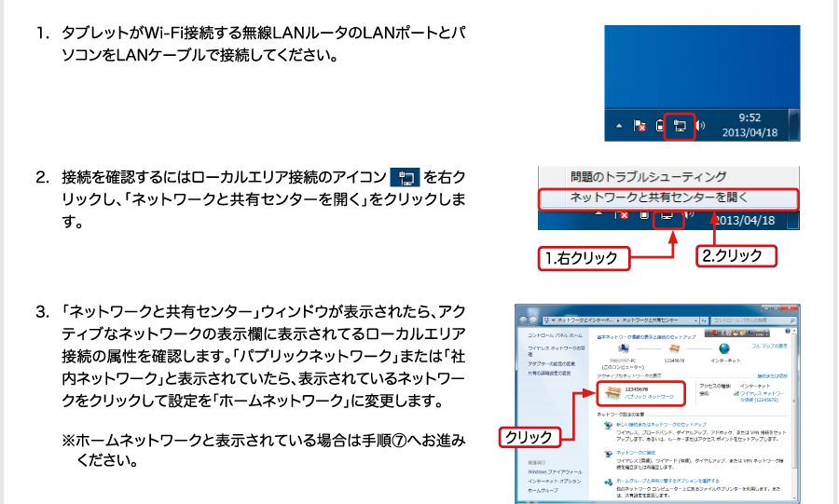This screenshot has width=839, height=504.
Task: Click Forward button in Network and Sharing Center window
Action: 533,320
